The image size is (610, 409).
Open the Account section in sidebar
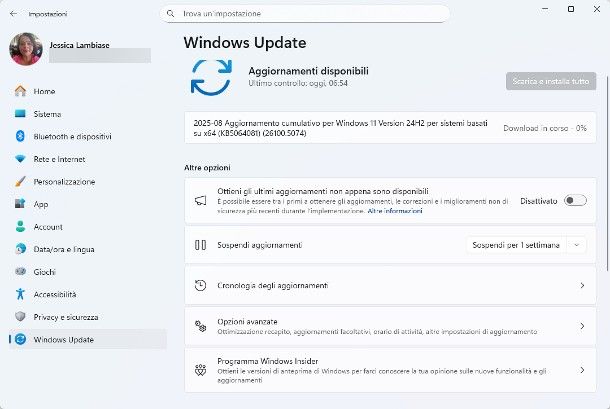48,227
